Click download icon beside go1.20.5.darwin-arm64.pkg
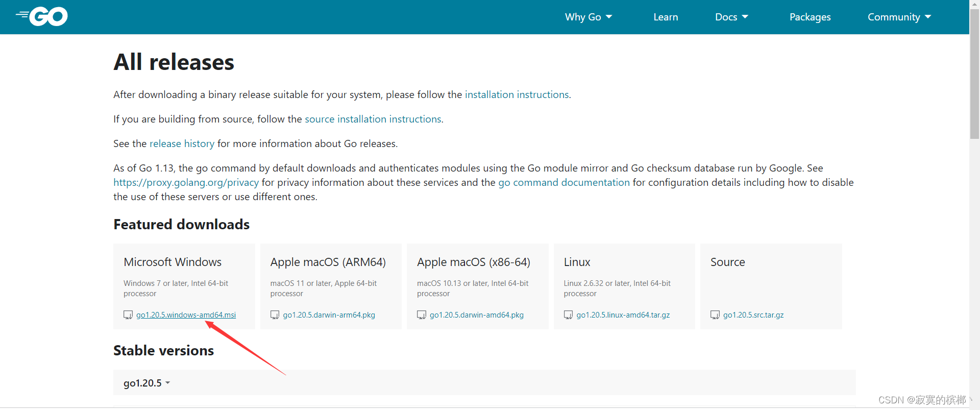Screen dimensions: 980x410 pyautogui.click(x=275, y=315)
